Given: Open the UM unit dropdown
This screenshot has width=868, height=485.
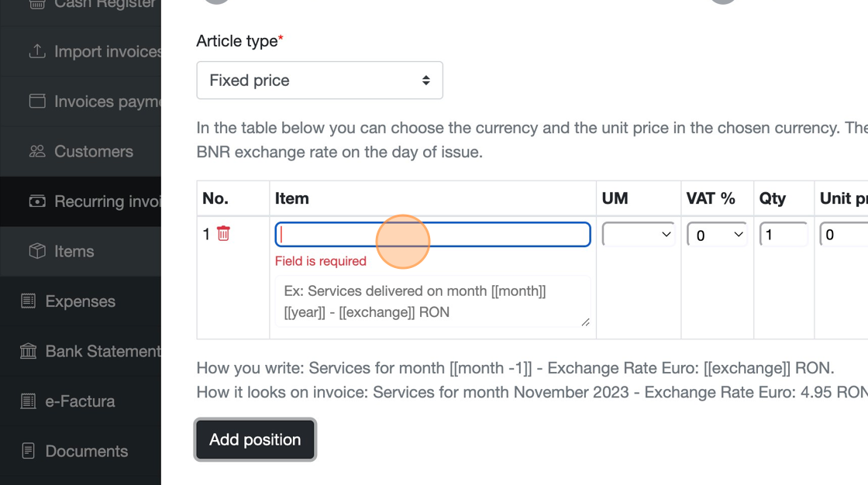Looking at the screenshot, I should point(639,234).
